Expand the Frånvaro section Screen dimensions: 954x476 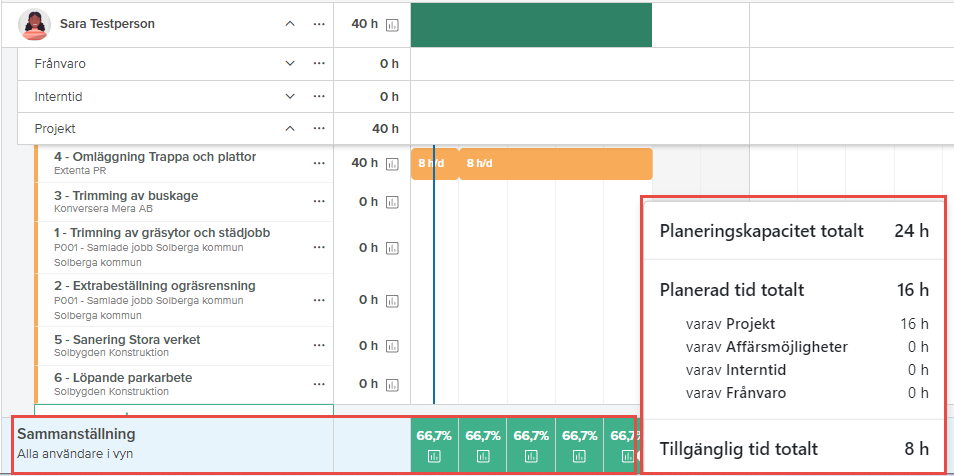coord(290,64)
